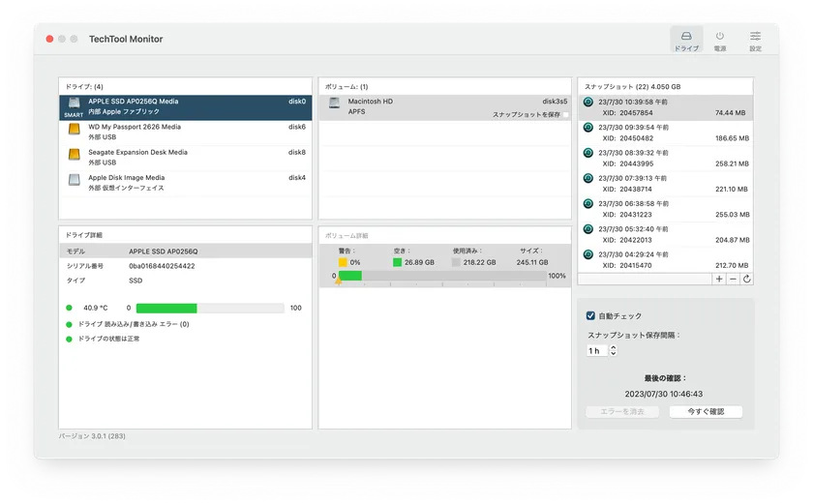Click the モデル row value APPLE SSD AP0256Q

pos(164,252)
